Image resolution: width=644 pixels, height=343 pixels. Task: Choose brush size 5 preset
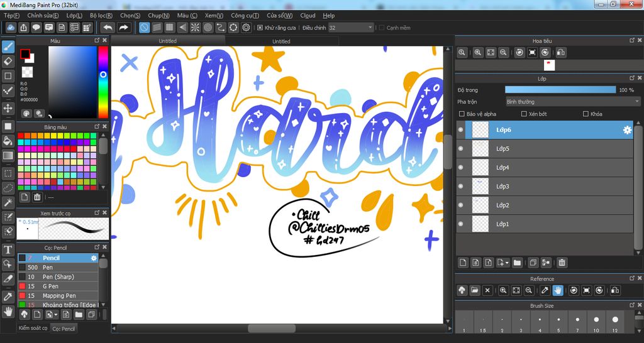pos(558,322)
